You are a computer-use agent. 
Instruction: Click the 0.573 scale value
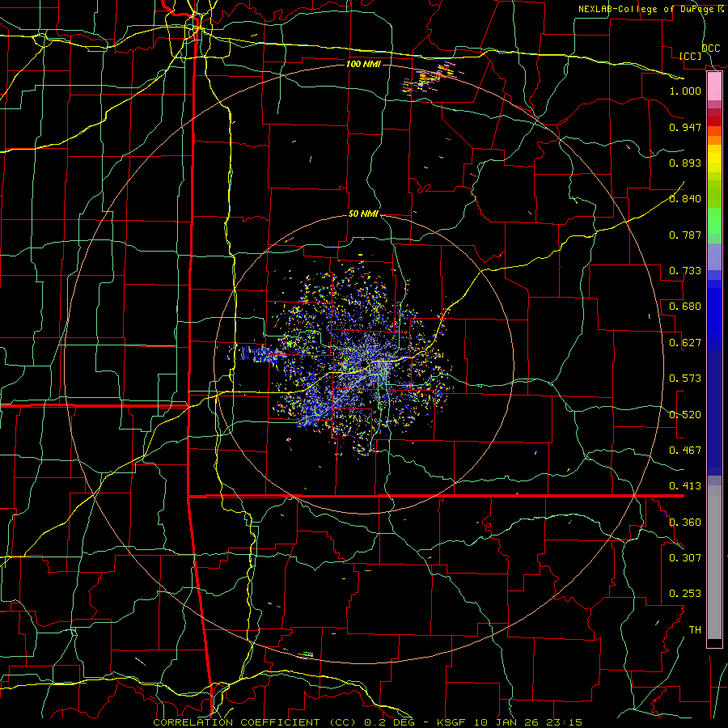coord(685,379)
